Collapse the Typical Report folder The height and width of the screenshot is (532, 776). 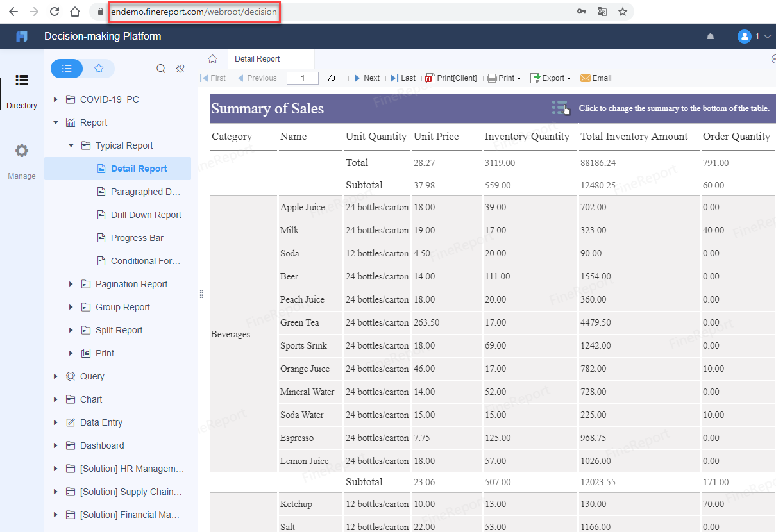pos(71,145)
